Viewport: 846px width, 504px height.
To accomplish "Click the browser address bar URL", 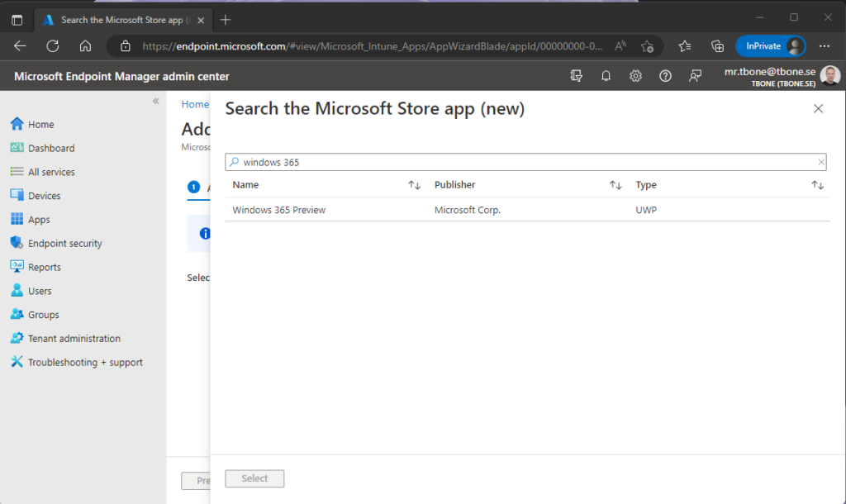I will point(372,46).
